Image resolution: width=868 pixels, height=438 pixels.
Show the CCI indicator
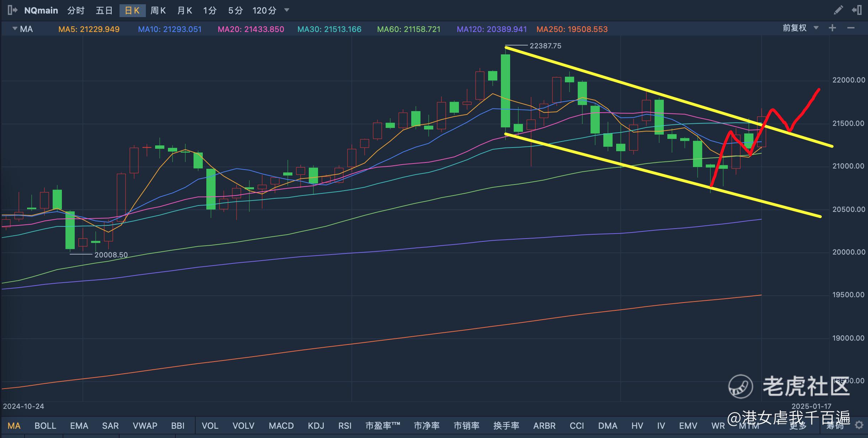click(577, 426)
